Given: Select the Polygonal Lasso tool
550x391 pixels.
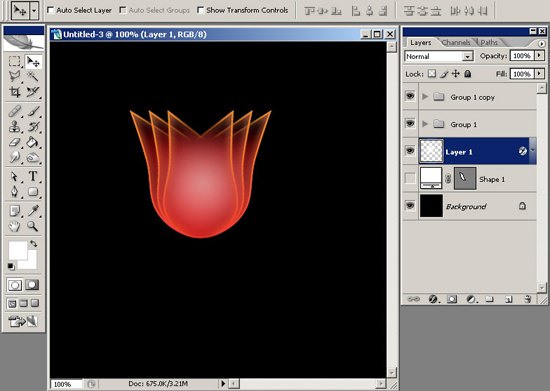Looking at the screenshot, I should pyautogui.click(x=15, y=76).
